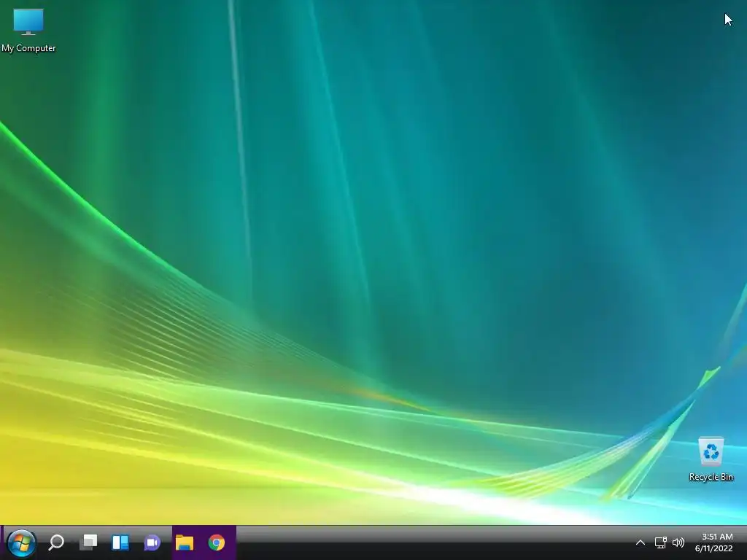The width and height of the screenshot is (747, 560).
Task: Open Task View on the taskbar
Action: (88, 542)
